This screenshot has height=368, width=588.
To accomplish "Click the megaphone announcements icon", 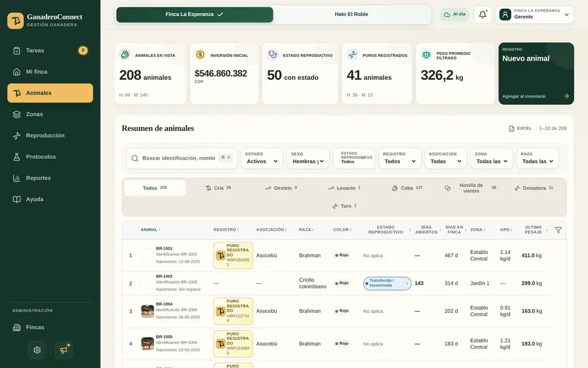I will (63, 350).
